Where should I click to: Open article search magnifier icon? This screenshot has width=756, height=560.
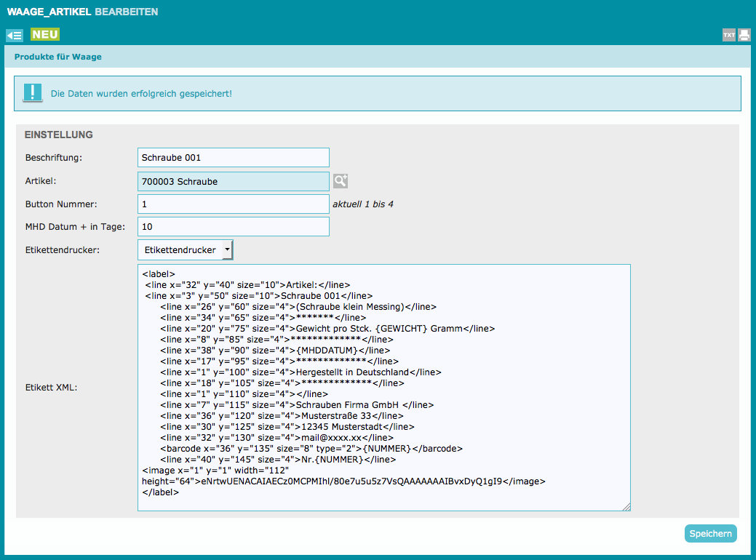[x=341, y=181]
